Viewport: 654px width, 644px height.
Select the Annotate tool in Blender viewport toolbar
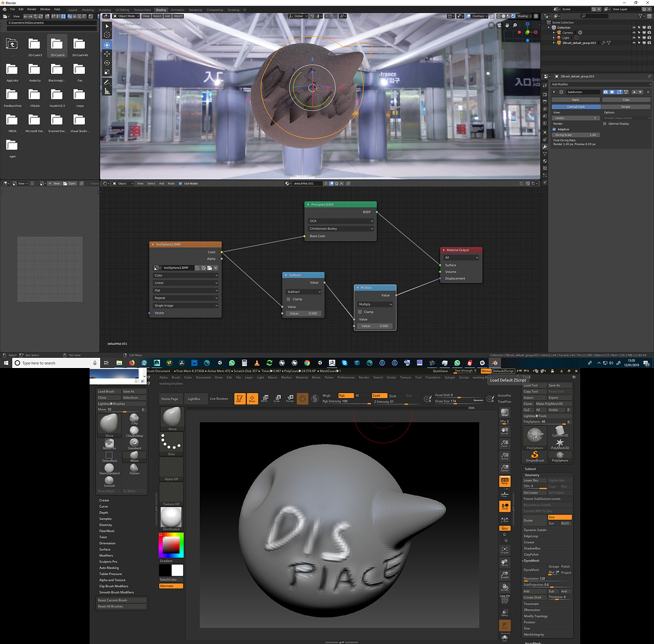click(x=107, y=82)
